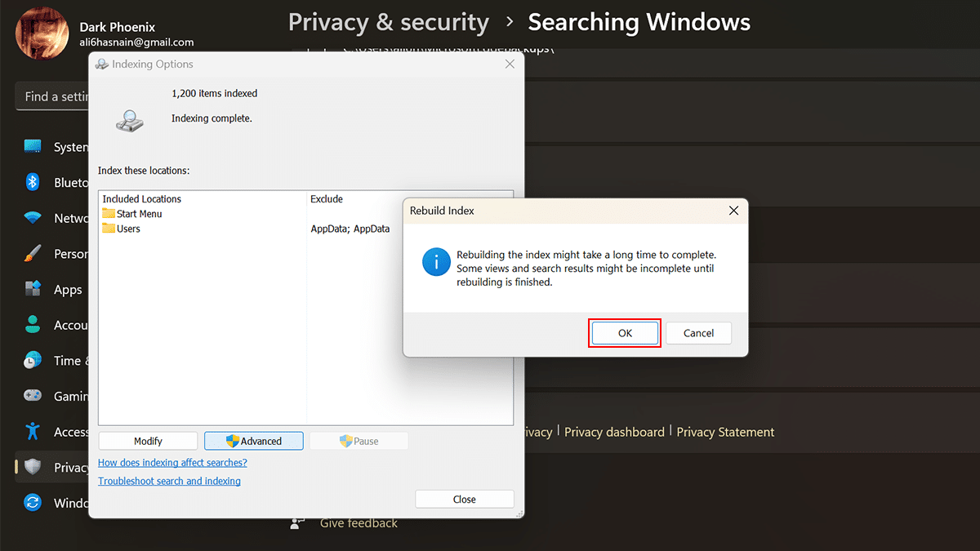The image size is (980, 551).
Task: Open Personalization via the paintbrush icon
Action: coord(33,254)
